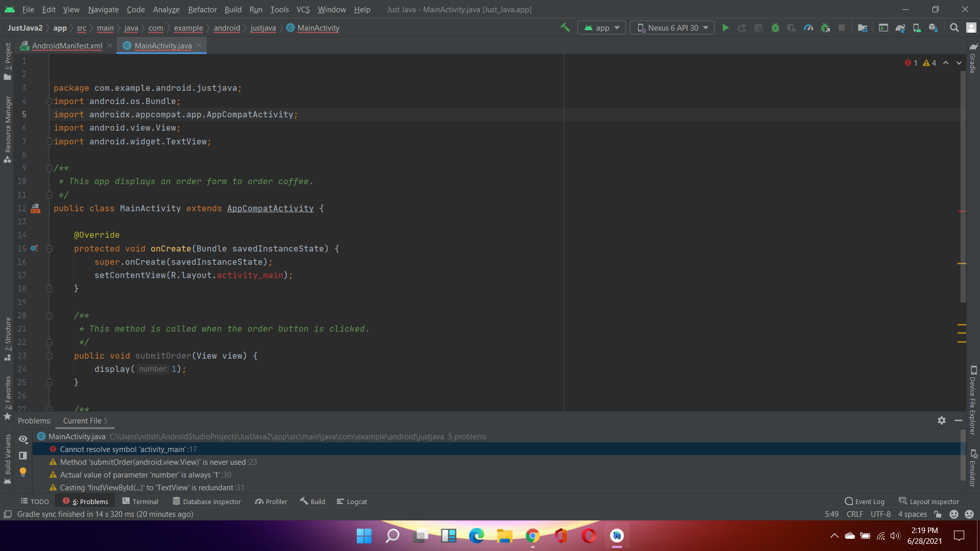The image size is (980, 551).
Task: Click the Debug app bug icon
Action: 775,28
